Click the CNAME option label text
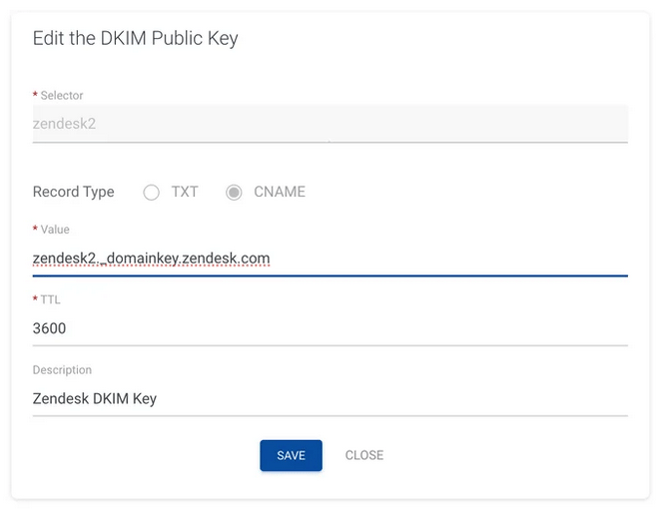This screenshot has width=657, height=510. (279, 192)
